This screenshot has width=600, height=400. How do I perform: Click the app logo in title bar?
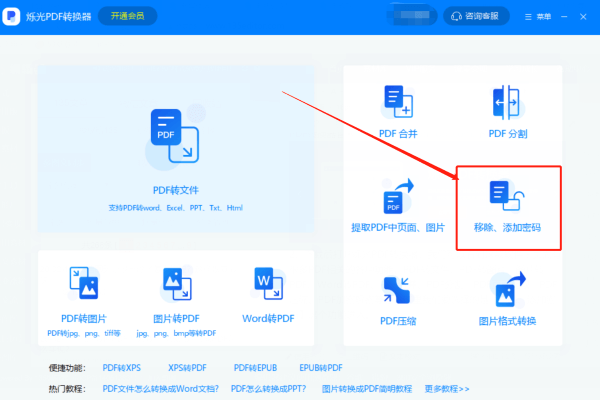pos(11,16)
